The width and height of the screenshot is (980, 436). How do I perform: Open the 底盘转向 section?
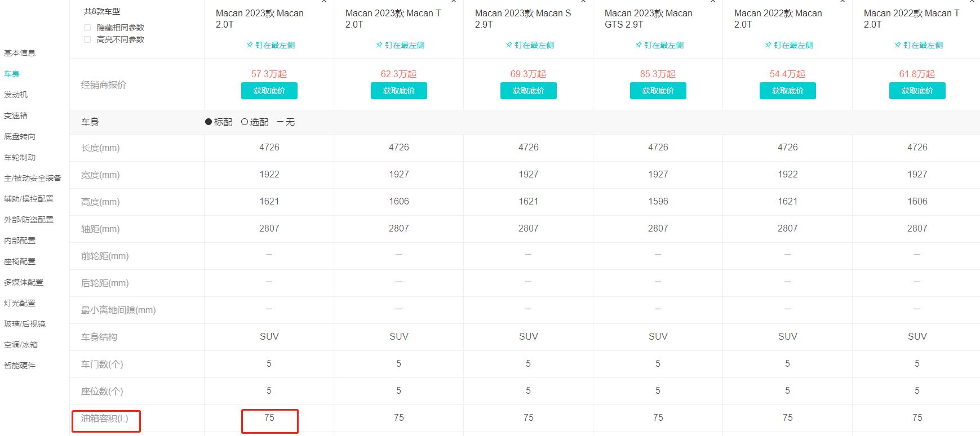point(20,136)
